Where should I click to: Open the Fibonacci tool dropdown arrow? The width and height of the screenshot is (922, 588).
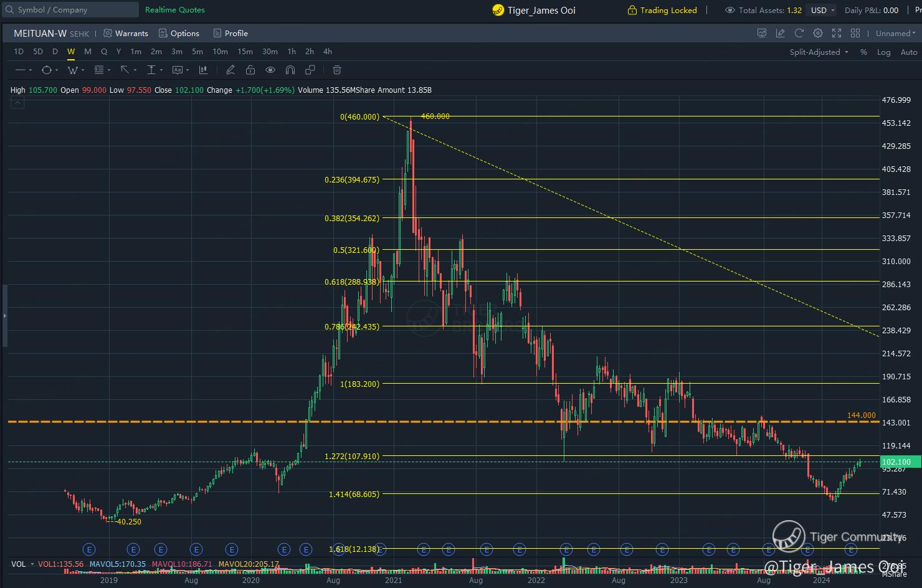pyautogui.click(x=108, y=70)
